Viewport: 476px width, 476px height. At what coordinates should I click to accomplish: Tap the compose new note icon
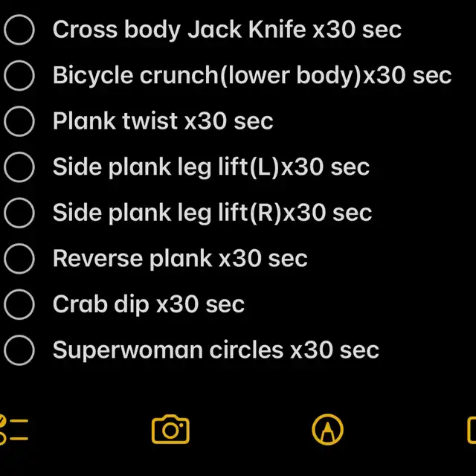472,430
